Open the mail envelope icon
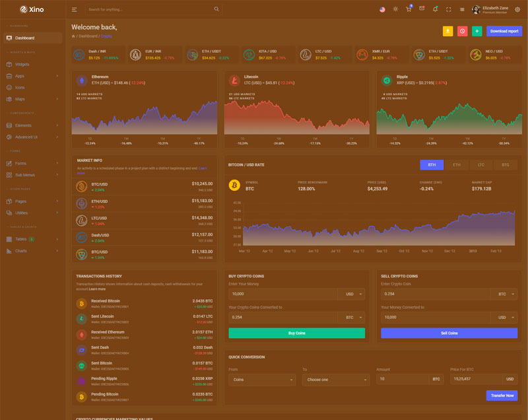Screen dimensions: 528x420 coord(422,9)
